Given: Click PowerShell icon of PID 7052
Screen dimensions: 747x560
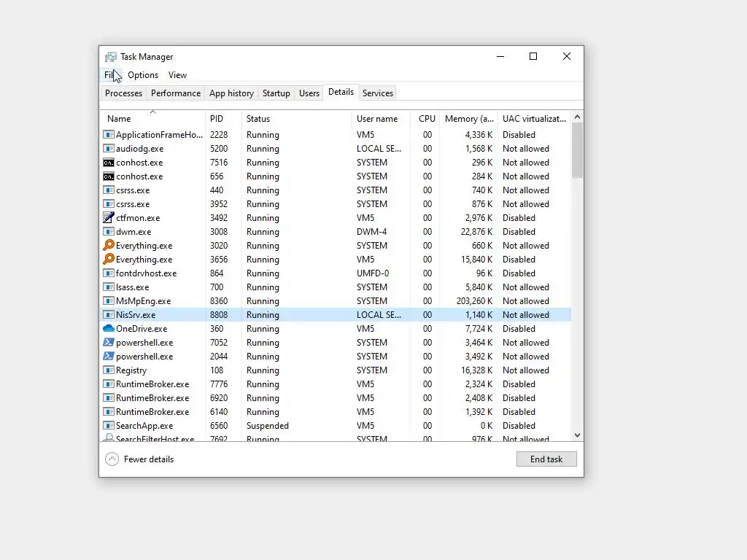Looking at the screenshot, I should point(109,343).
